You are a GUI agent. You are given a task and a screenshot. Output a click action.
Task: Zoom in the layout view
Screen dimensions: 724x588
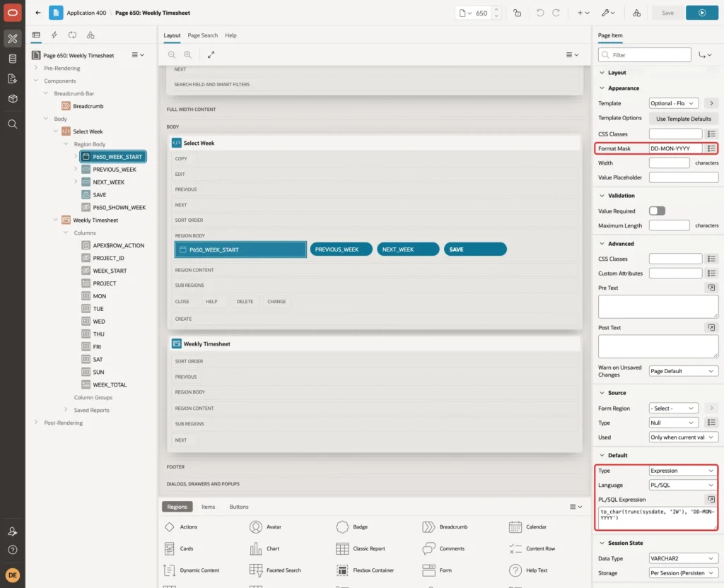point(188,55)
